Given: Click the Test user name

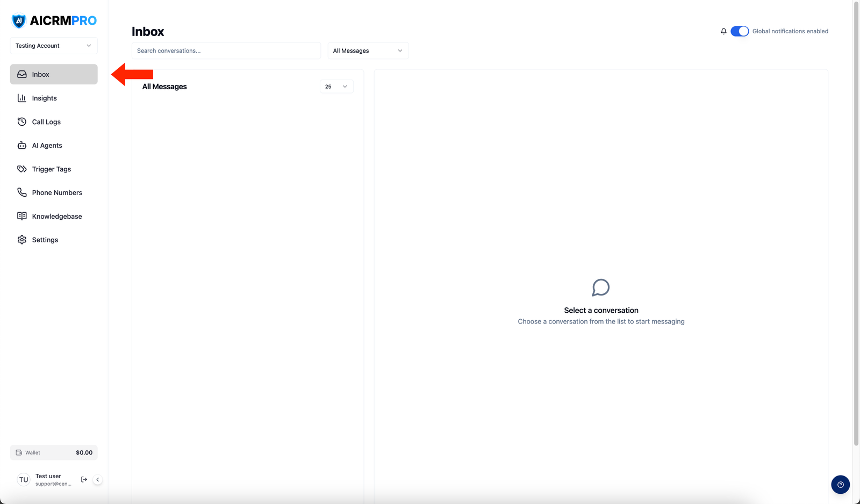Looking at the screenshot, I should (48, 476).
